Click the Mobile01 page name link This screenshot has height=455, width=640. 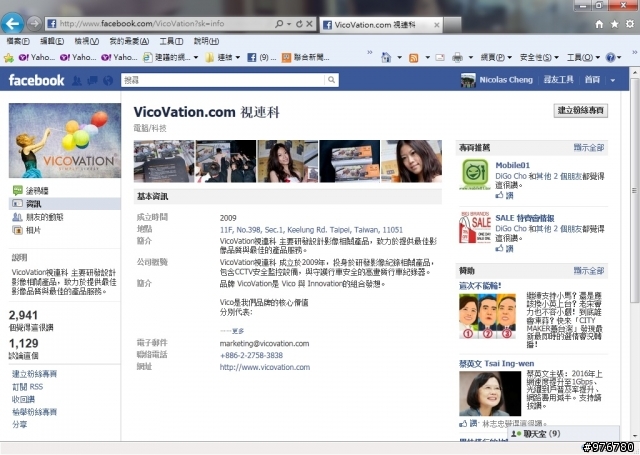click(512, 165)
